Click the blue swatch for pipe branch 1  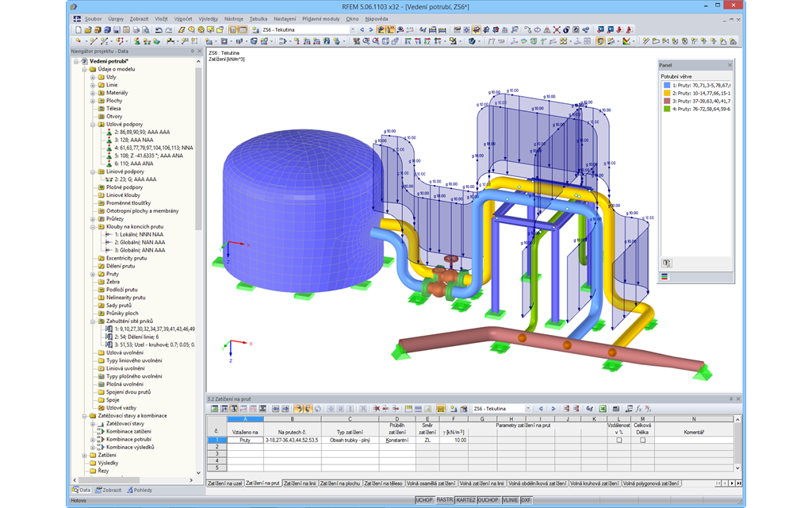[666, 86]
